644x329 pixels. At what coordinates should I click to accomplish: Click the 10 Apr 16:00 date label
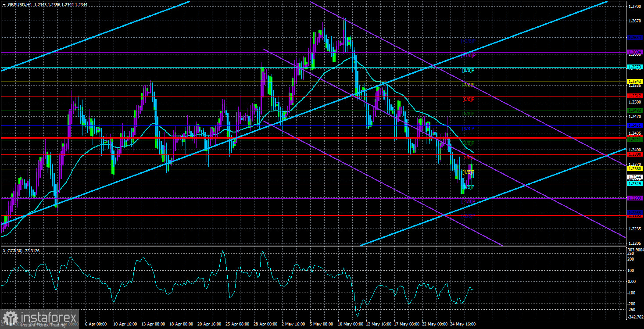point(125,324)
